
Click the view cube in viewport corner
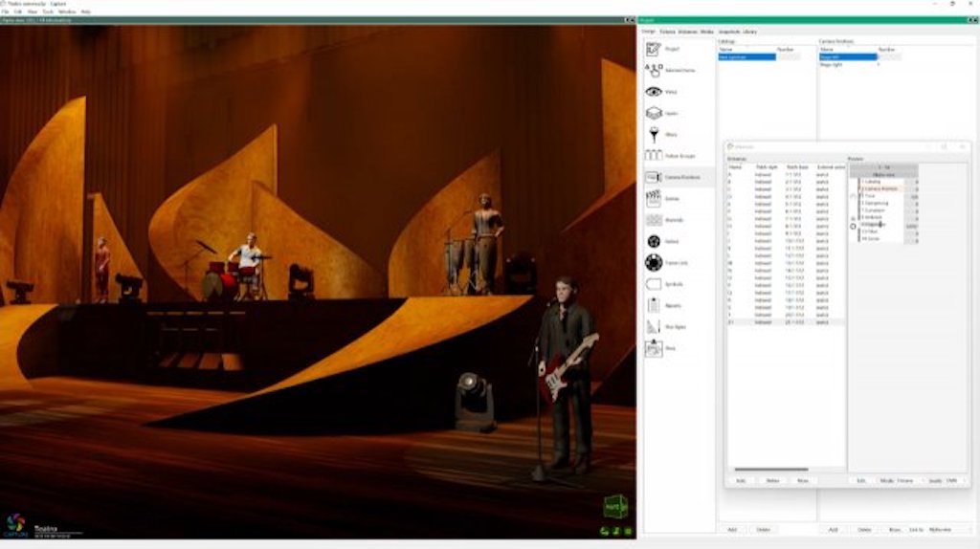614,506
